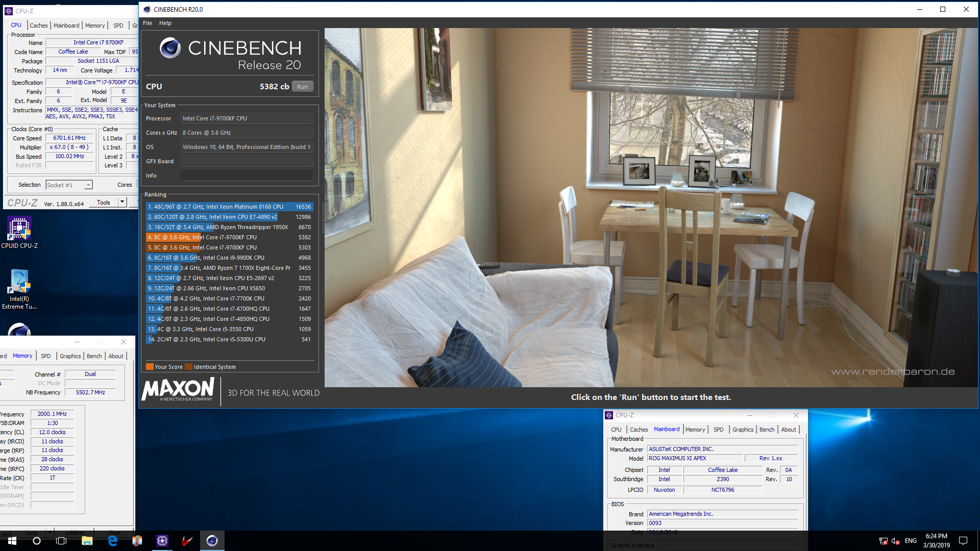Select Bench tab in CPU-Z Mainboard window

click(x=767, y=430)
